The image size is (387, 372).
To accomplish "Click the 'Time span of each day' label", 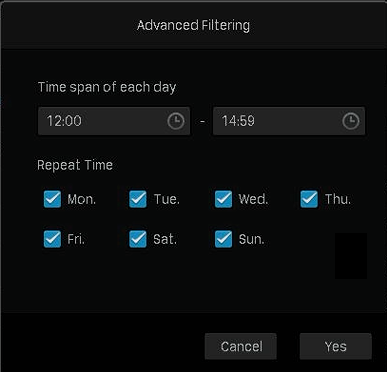I will (107, 87).
